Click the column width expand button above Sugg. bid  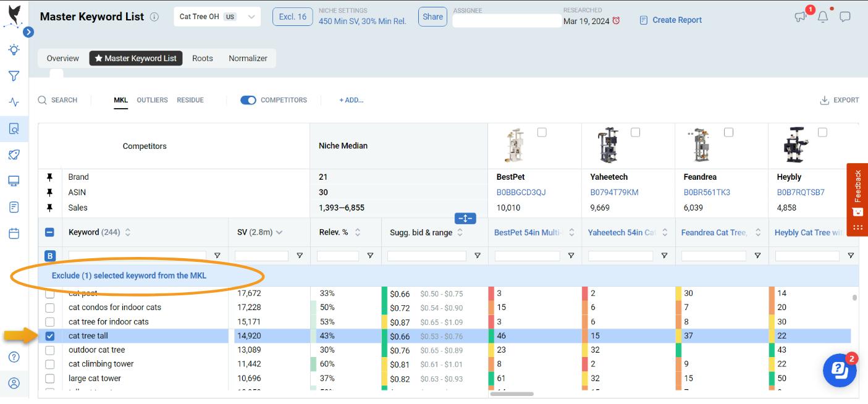click(465, 218)
